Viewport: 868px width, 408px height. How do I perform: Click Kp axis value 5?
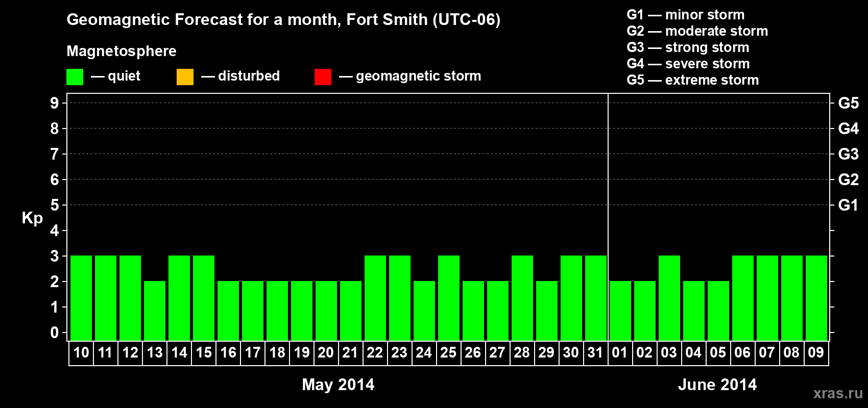click(55, 205)
